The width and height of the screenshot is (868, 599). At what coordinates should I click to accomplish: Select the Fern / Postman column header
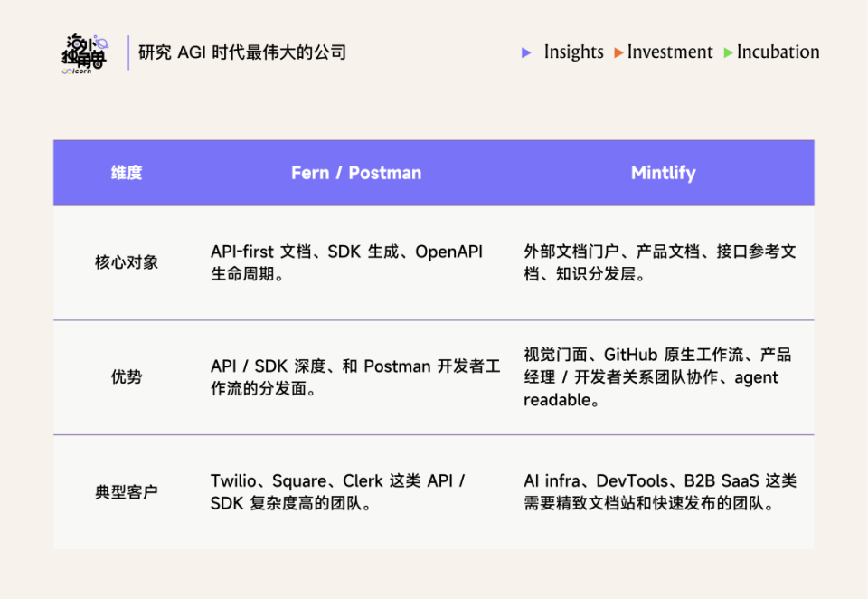356,173
